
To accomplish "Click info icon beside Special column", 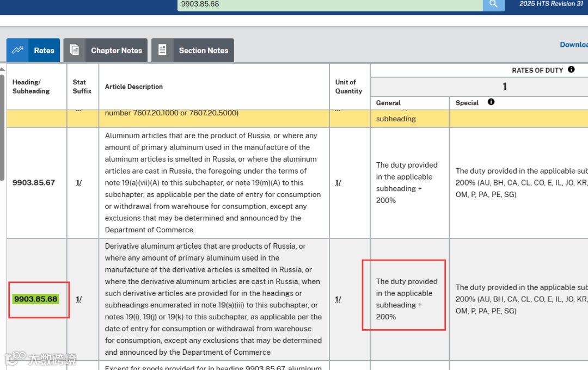I will (491, 102).
